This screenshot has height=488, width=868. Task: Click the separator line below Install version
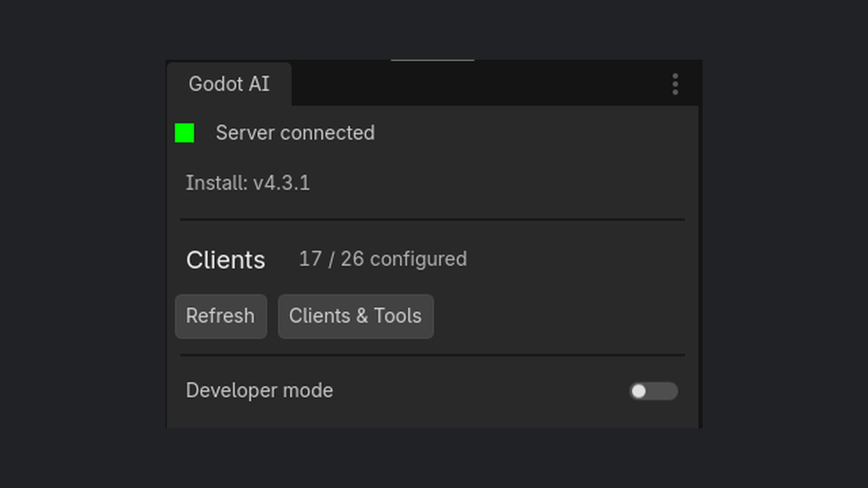tap(432, 220)
